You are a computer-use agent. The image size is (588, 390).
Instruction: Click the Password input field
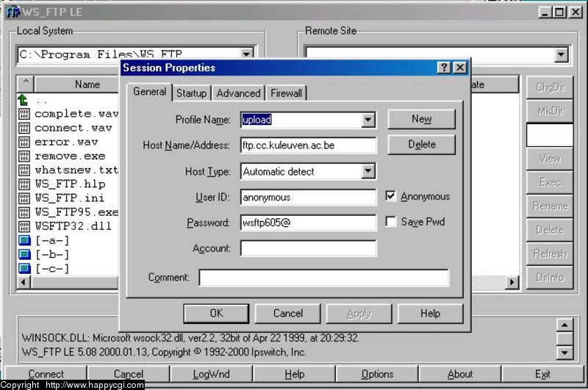[308, 223]
